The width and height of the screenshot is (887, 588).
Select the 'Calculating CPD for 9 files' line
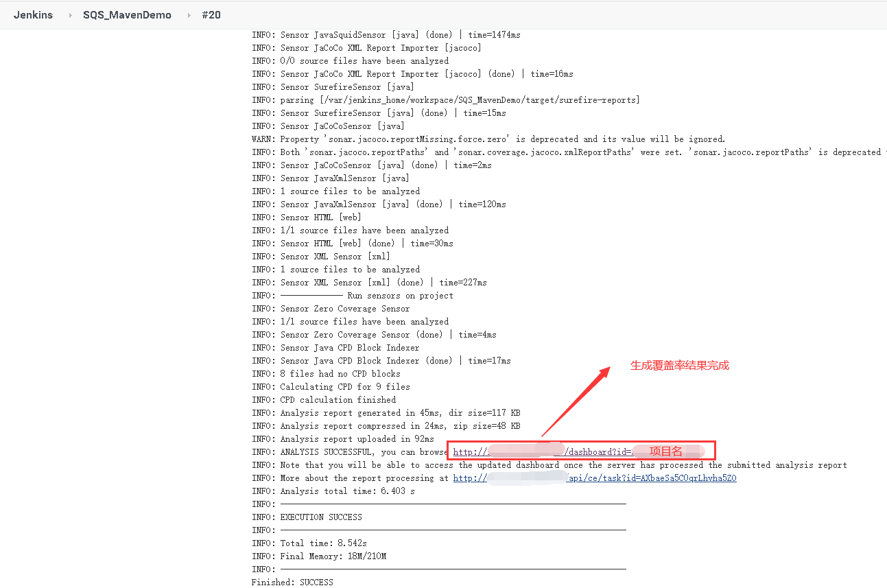(x=331, y=387)
